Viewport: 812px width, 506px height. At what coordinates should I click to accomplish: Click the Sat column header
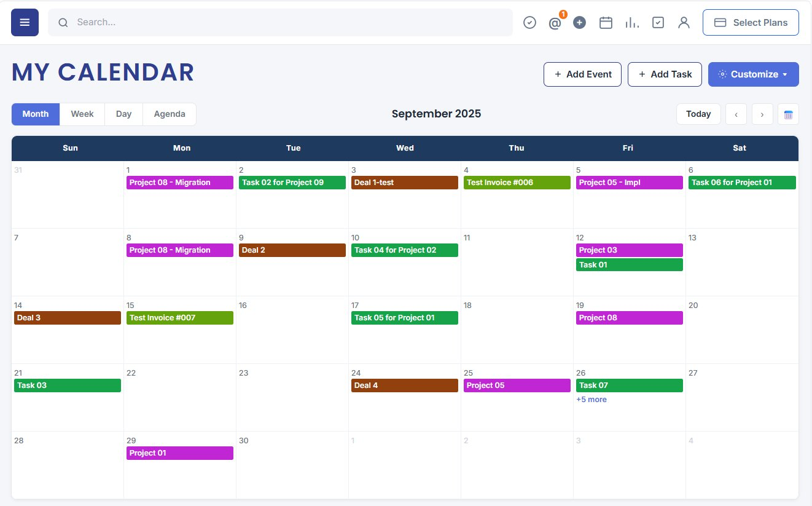pyautogui.click(x=740, y=148)
